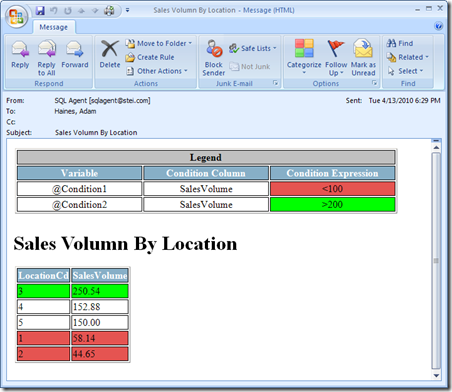Screen dimensions: 452x392
Task: Click the Sales Volumn By Location heading
Action: tap(125, 243)
